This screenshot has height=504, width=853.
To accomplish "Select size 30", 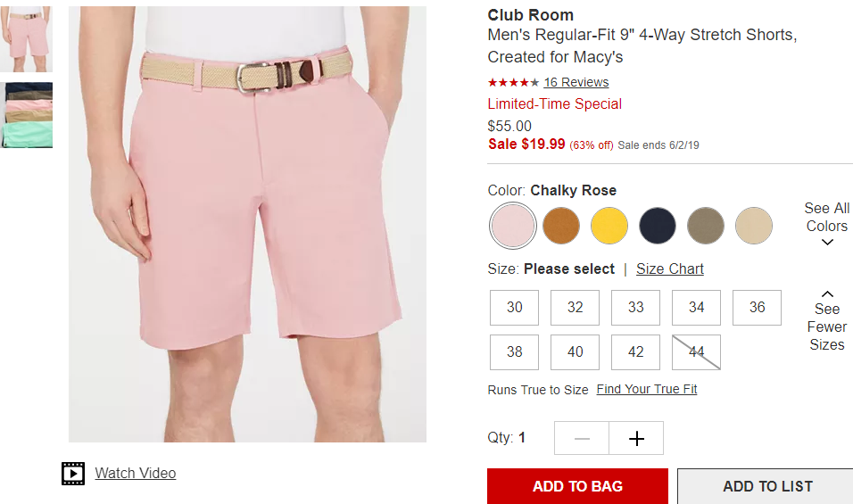I will click(x=514, y=308).
